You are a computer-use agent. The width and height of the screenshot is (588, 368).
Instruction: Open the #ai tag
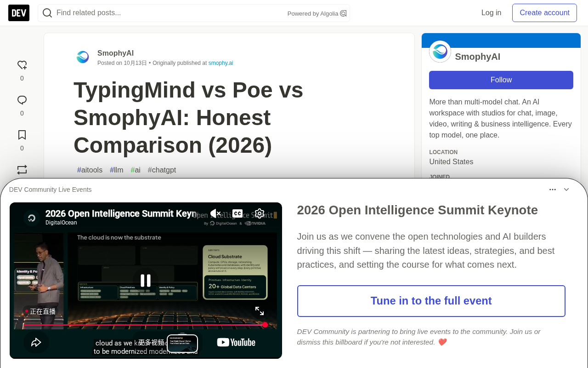pyautogui.click(x=136, y=170)
